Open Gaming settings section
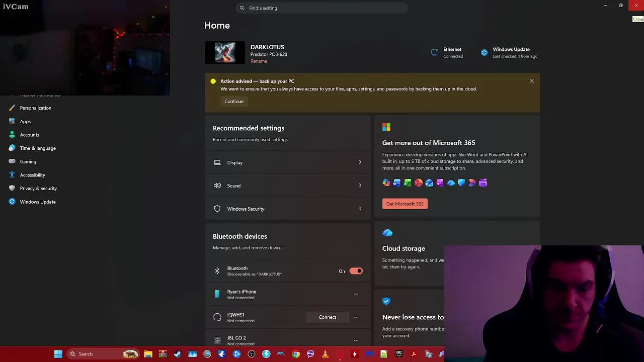Viewport: 644px width, 362px height. (28, 162)
